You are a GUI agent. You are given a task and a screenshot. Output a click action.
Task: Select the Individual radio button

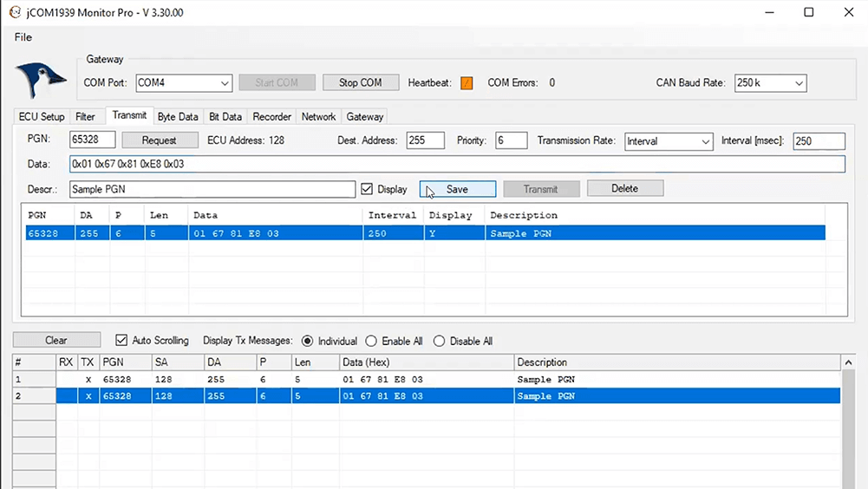click(307, 341)
